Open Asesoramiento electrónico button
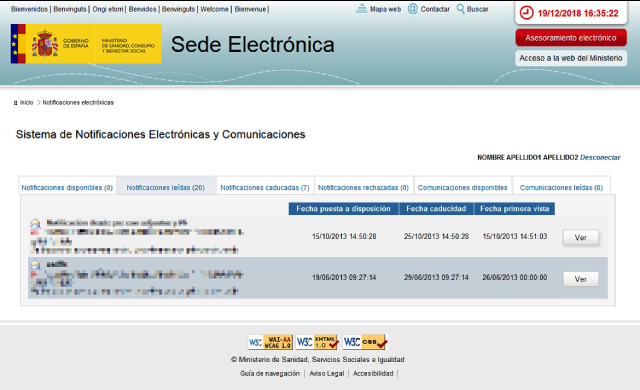The width and height of the screenshot is (640, 390). tap(571, 38)
